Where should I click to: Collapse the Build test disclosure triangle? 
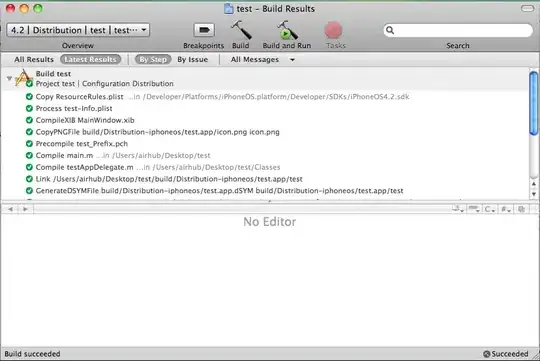tap(10, 79)
